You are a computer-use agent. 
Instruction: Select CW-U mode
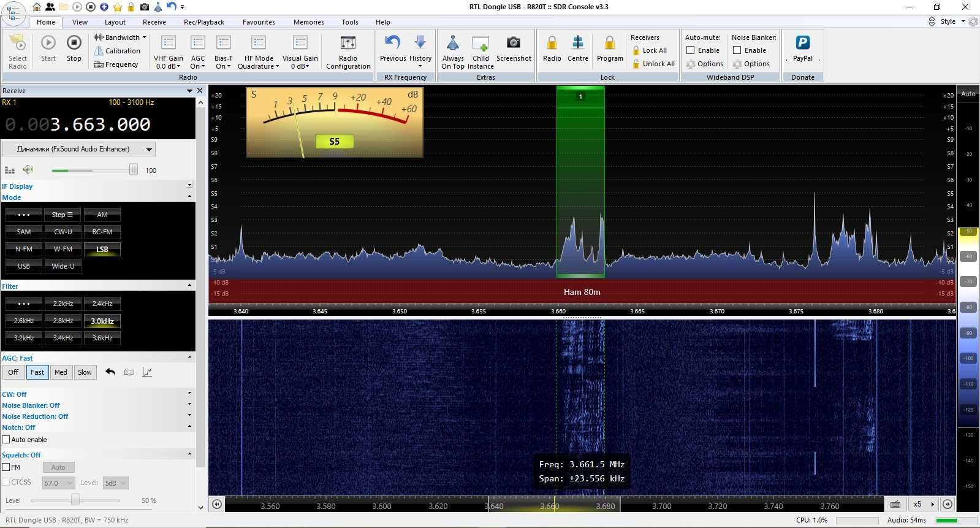tap(63, 232)
